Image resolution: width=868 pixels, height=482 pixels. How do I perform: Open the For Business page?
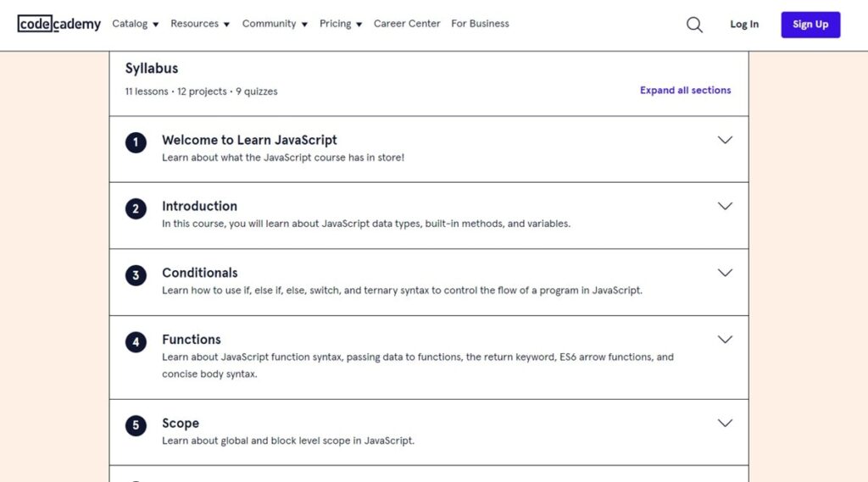pyautogui.click(x=480, y=24)
